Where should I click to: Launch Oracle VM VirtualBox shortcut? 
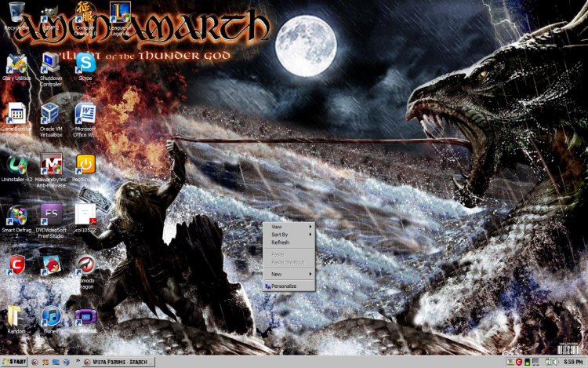tap(51, 120)
